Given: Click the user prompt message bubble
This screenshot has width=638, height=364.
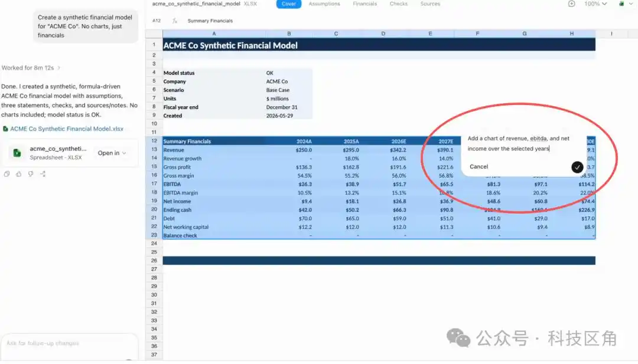Looking at the screenshot, I should click(x=85, y=27).
